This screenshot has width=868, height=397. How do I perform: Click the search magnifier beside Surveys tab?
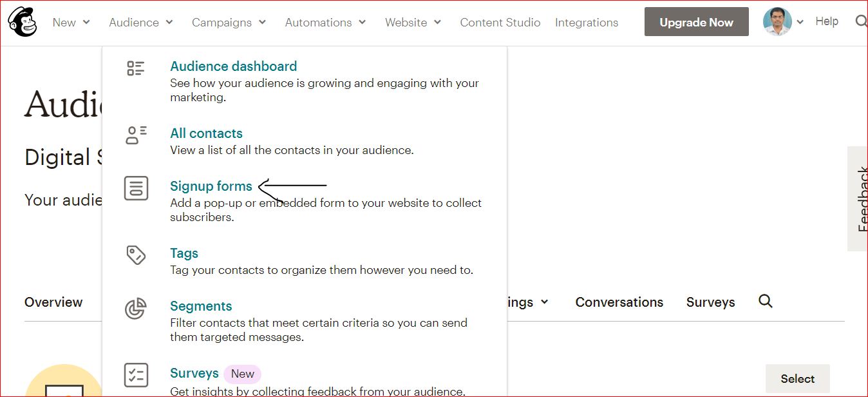coord(766,301)
